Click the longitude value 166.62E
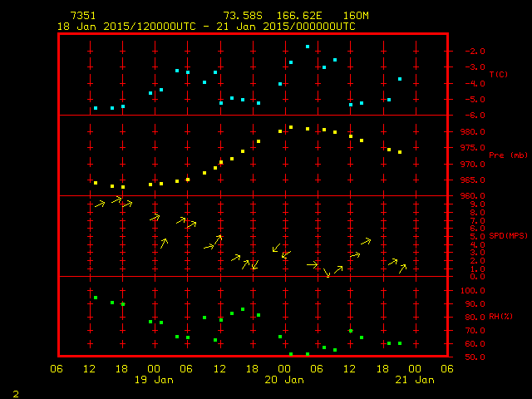 coord(294,16)
